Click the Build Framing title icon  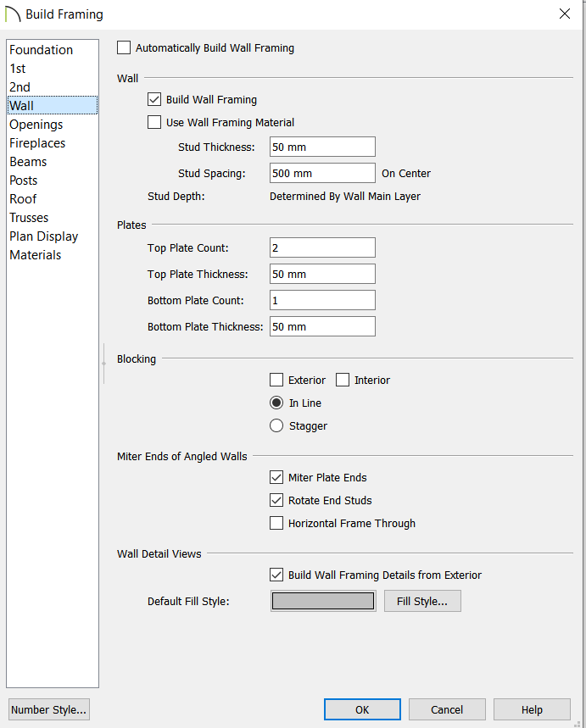point(13,14)
